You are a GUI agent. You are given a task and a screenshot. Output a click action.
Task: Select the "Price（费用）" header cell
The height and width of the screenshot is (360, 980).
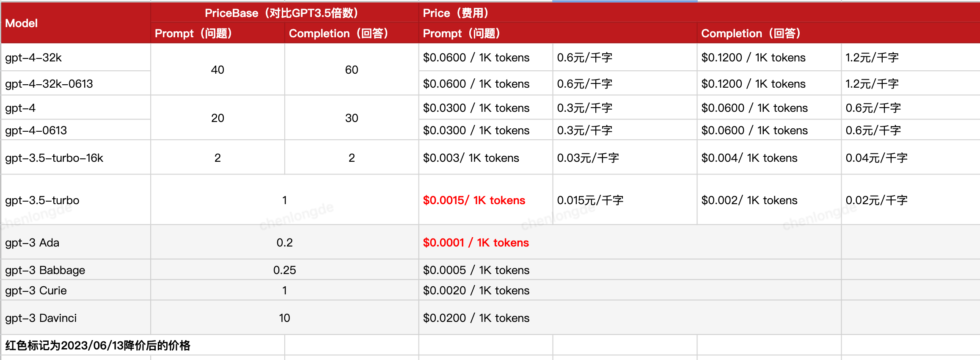pyautogui.click(x=455, y=13)
